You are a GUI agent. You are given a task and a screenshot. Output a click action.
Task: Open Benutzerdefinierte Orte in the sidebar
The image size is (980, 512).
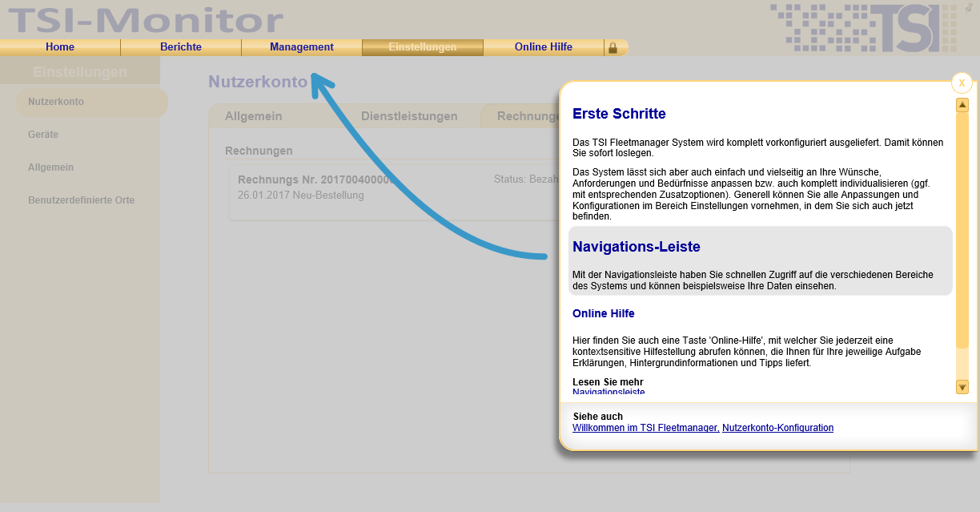(x=82, y=200)
